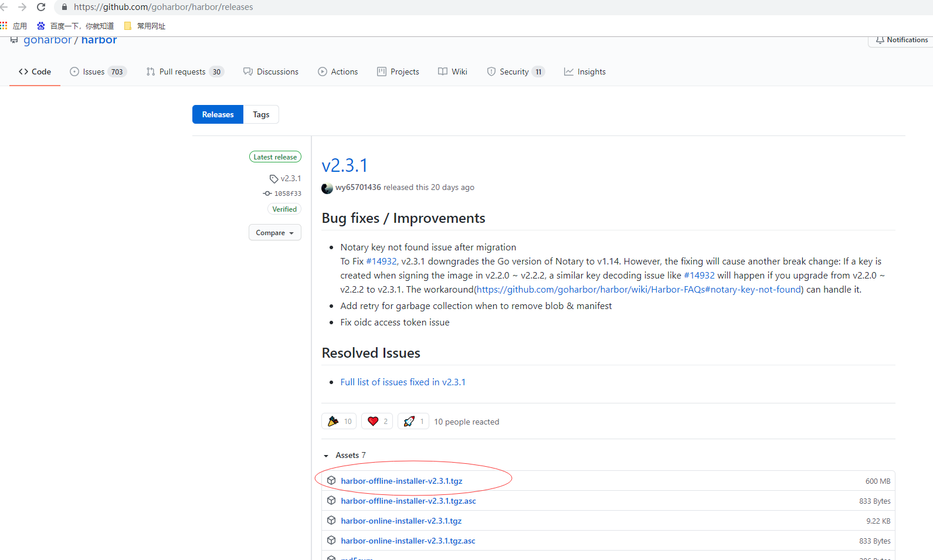933x560 pixels.
Task: Open the wy65701436 user profile link
Action: (358, 187)
